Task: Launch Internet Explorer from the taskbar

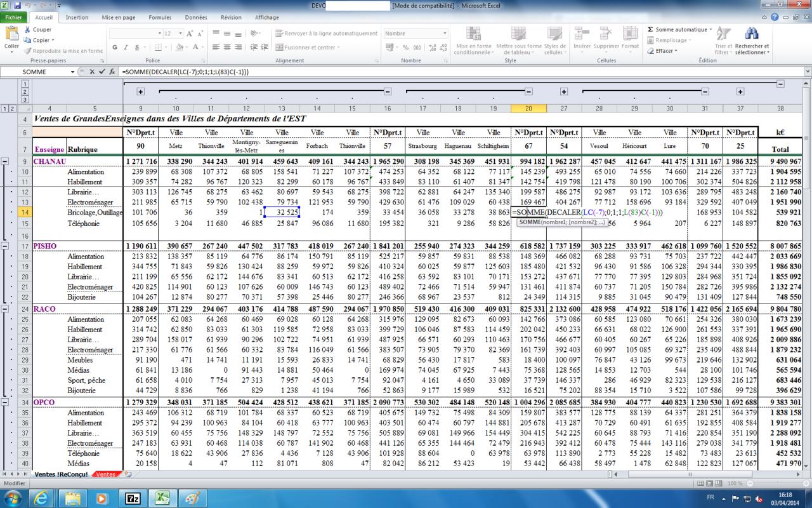Action: (41, 497)
